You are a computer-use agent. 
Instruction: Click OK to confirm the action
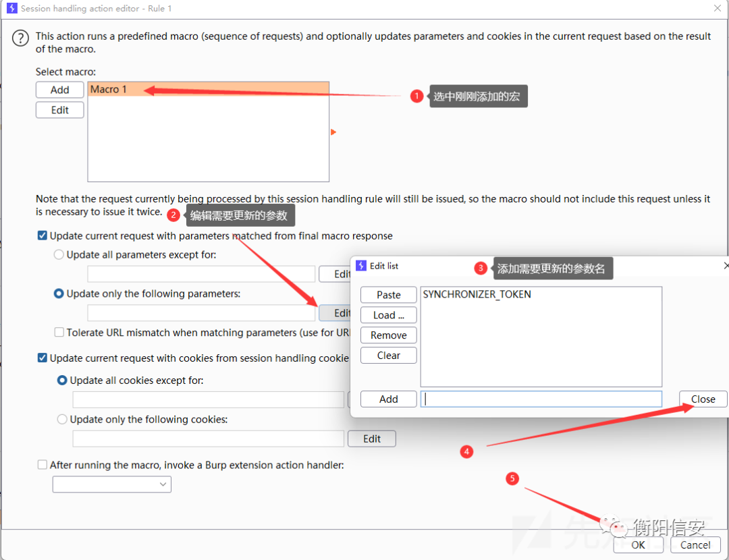coord(638,545)
